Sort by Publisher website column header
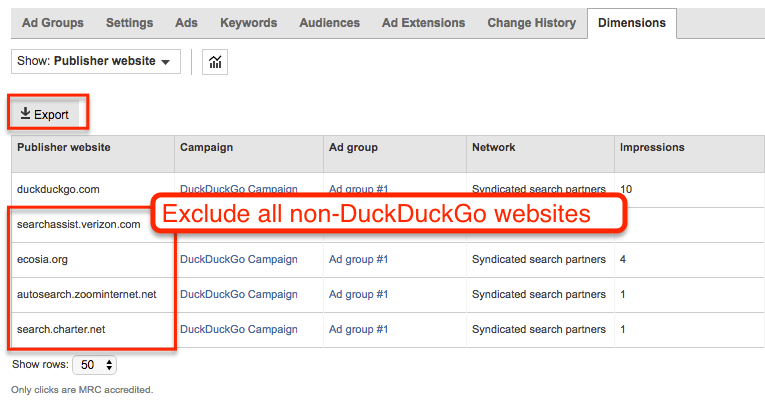Image resolution: width=765 pixels, height=403 pixels. click(x=63, y=147)
